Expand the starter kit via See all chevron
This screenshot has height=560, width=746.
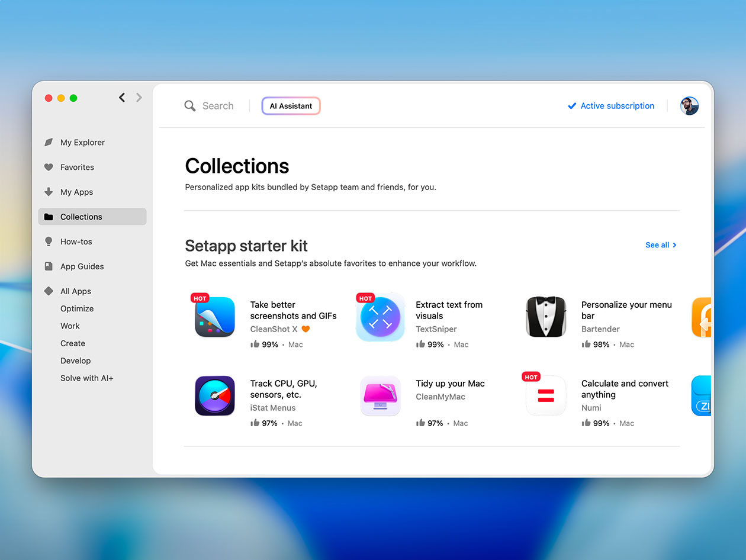tap(674, 244)
